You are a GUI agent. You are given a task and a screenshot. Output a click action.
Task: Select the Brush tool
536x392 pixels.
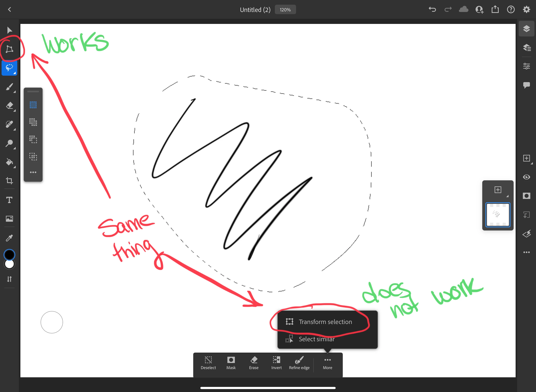tap(9, 87)
